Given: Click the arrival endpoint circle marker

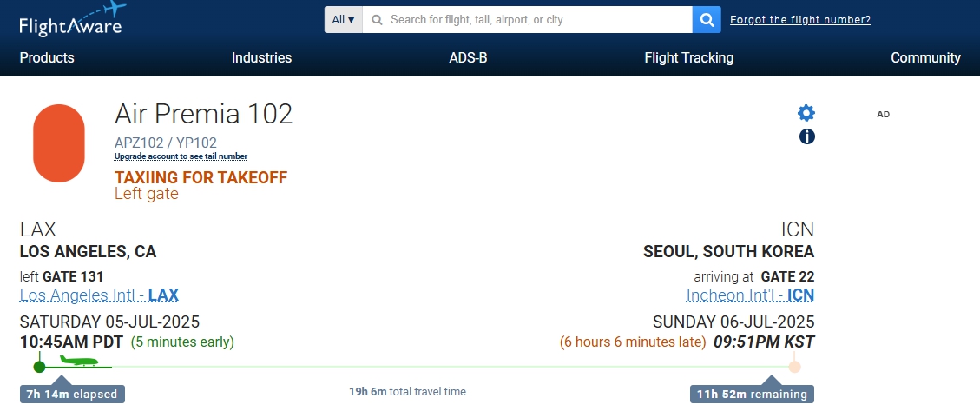Looking at the screenshot, I should (x=793, y=367).
